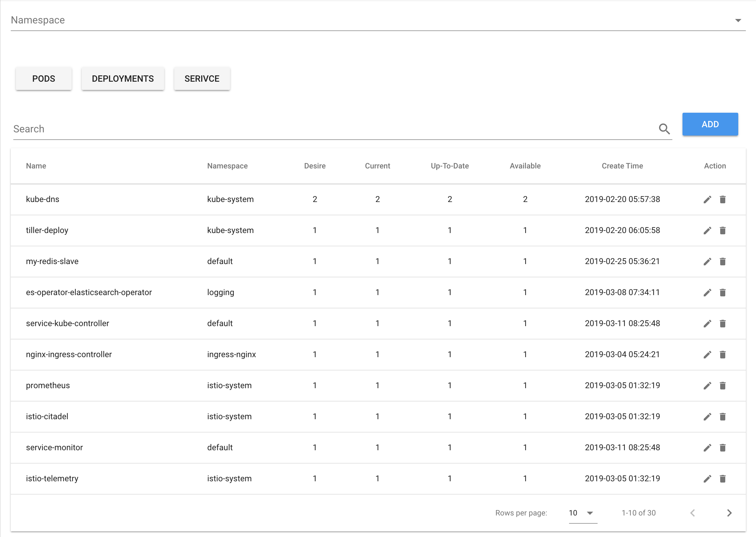Click the previous page chevron
756x537 pixels.
coord(693,513)
